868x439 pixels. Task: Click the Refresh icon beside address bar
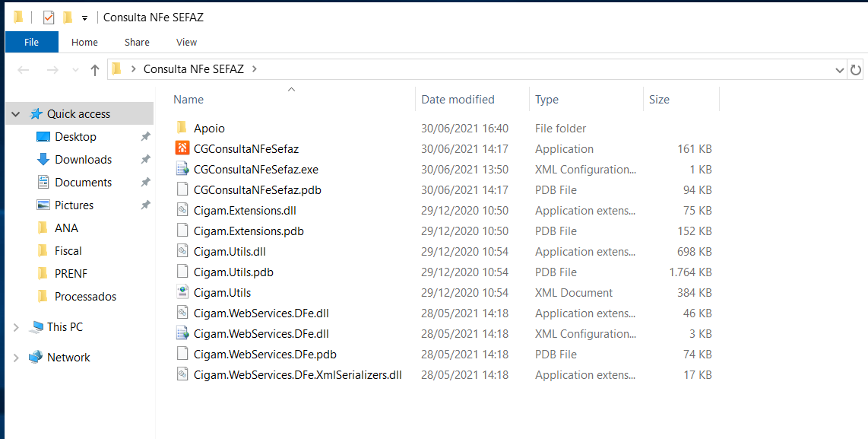(x=856, y=70)
